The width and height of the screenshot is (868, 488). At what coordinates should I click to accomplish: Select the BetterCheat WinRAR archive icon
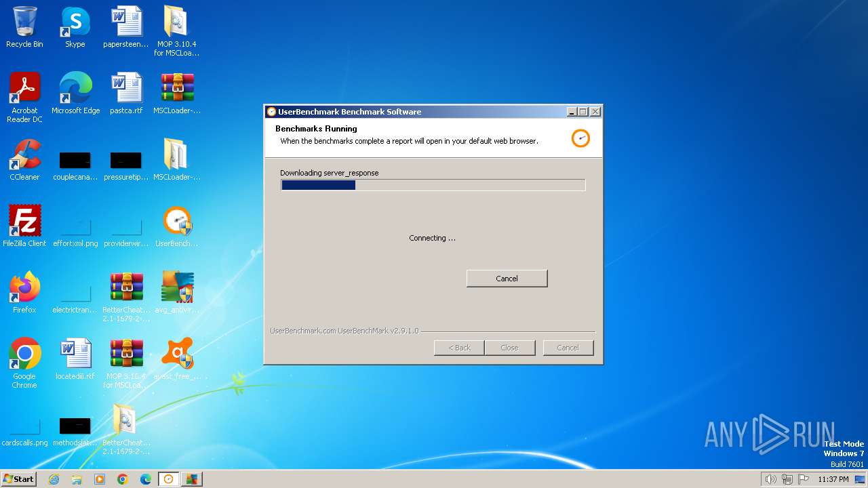point(126,297)
